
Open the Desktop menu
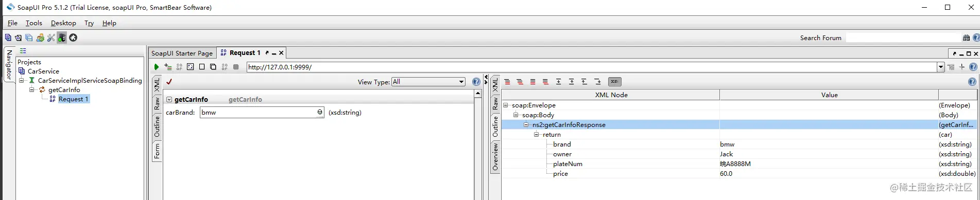[x=63, y=23]
